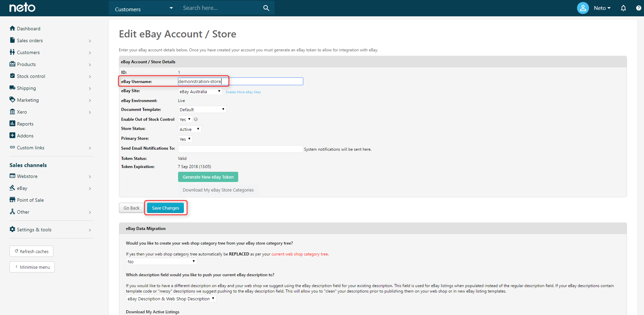644x315 pixels.
Task: Open the Marketing menu item
Action: coord(28,100)
